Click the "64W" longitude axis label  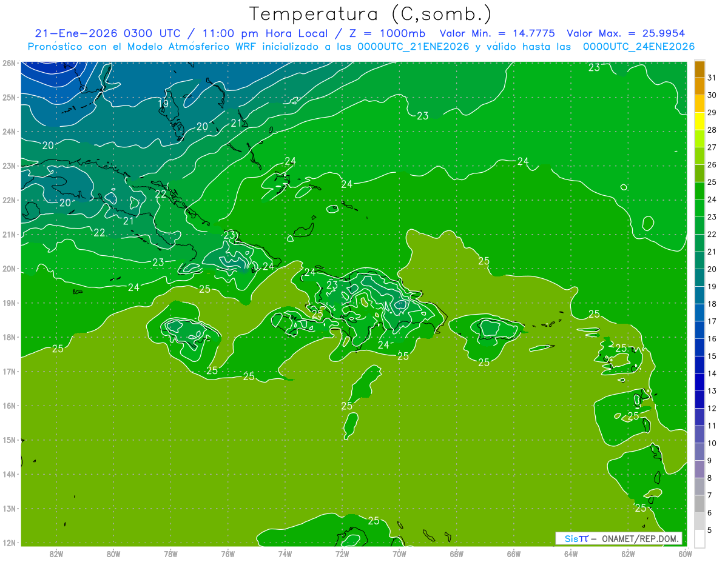click(x=571, y=554)
